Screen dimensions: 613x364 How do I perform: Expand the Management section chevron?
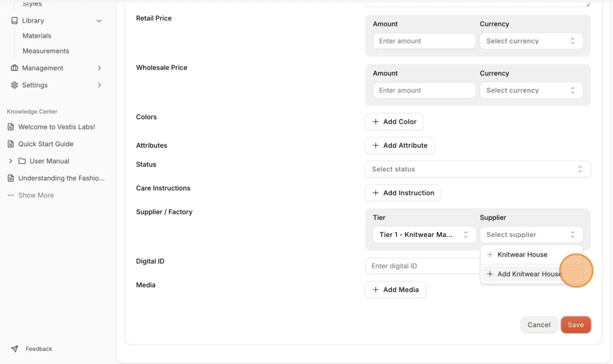point(99,68)
